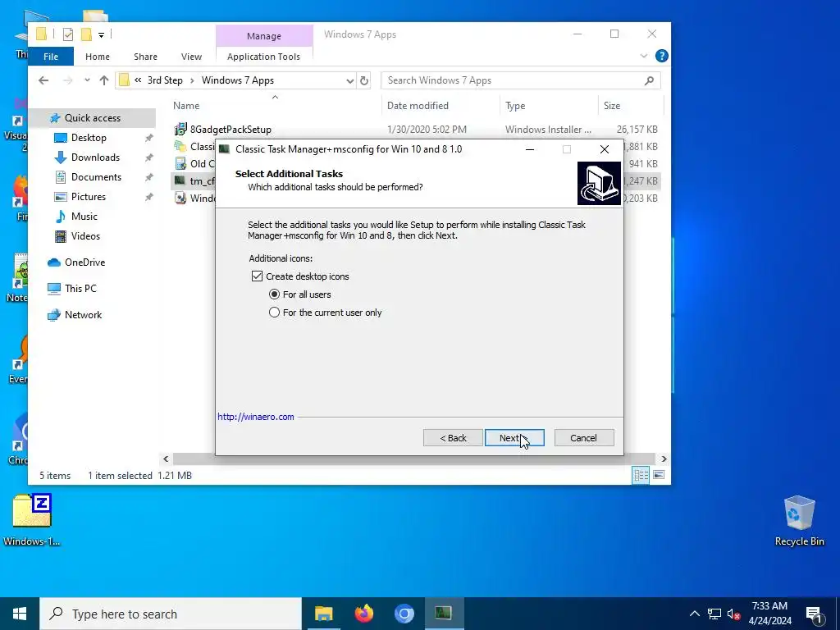The image size is (840, 630).
Task: Click pin icon next to Desktop
Action: tap(149, 138)
